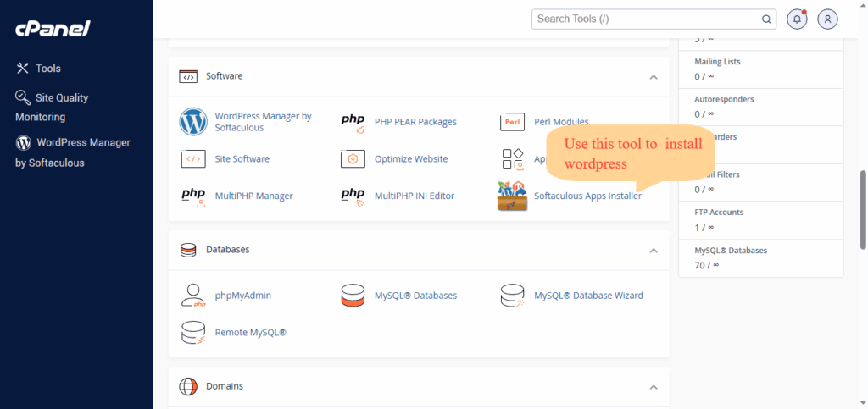Collapse the Software section
The height and width of the screenshot is (409, 868).
[x=654, y=77]
